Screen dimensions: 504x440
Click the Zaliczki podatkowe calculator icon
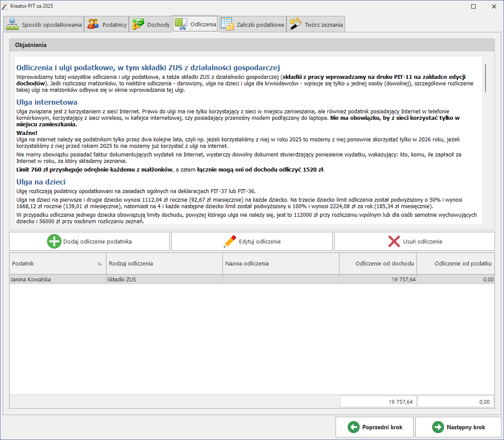pyautogui.click(x=227, y=25)
